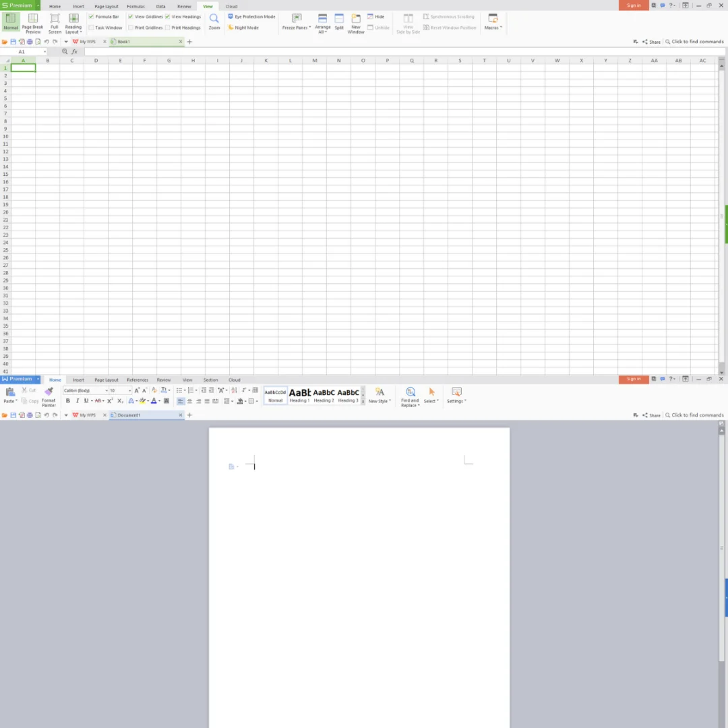728x728 pixels.
Task: Switch to the Formulas tab in spreadsheet
Action: 135,6
